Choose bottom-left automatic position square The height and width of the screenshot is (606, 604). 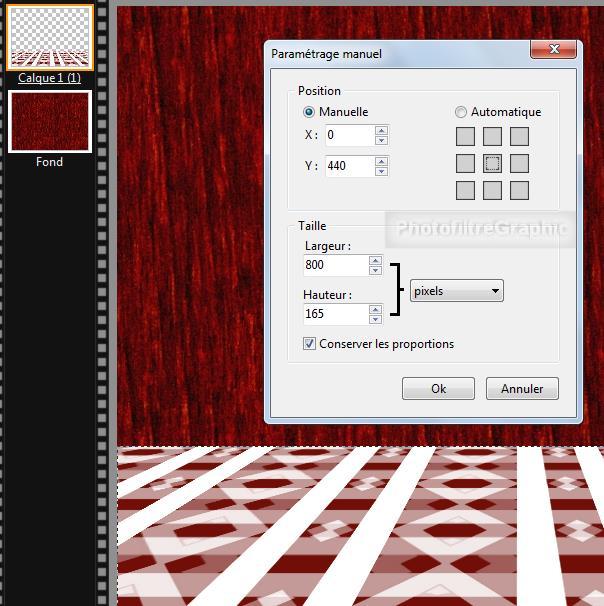click(x=465, y=191)
